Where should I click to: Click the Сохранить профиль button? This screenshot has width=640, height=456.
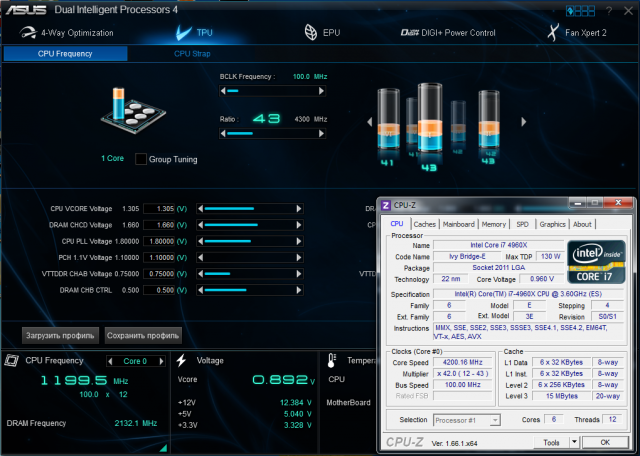pyautogui.click(x=143, y=336)
